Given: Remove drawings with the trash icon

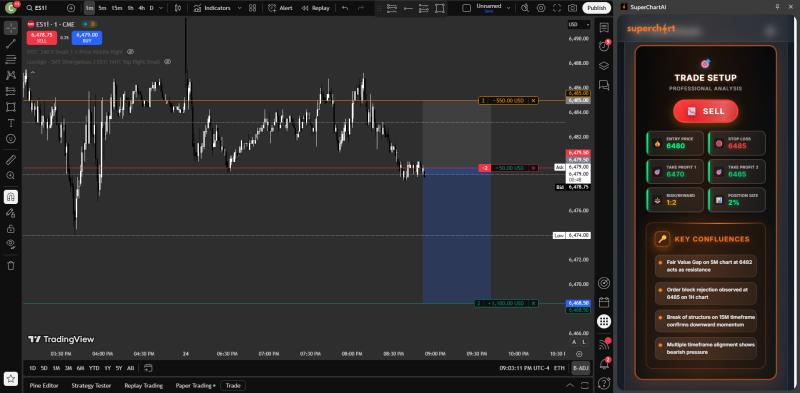Looking at the screenshot, I should tap(11, 265).
